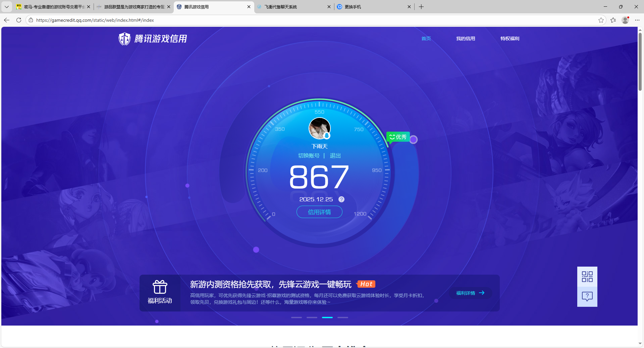Image resolution: width=644 pixels, height=348 pixels.
Task: Click the 信用详情 button
Action: (x=319, y=212)
